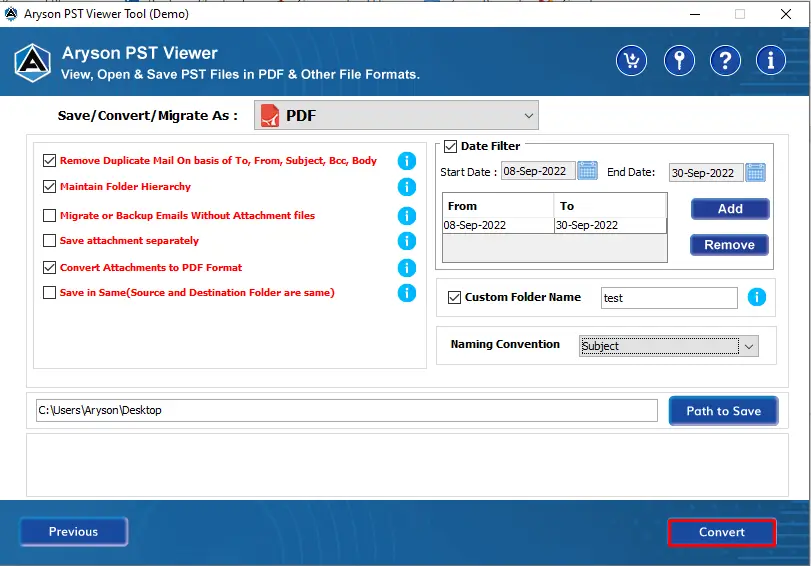Open the key activation icon
811x566 pixels.
point(679,61)
